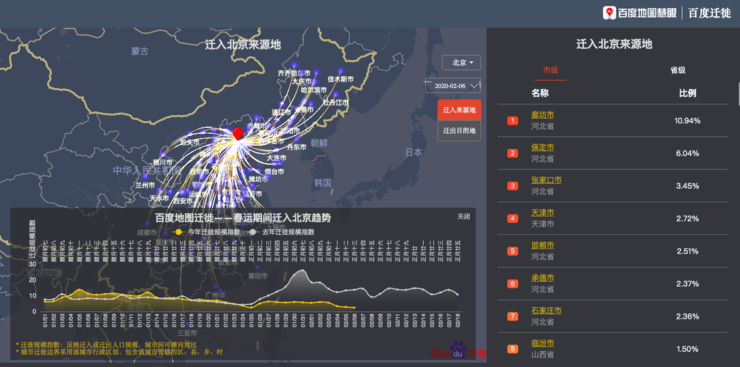Click the 兰州市 map label

(x=145, y=185)
